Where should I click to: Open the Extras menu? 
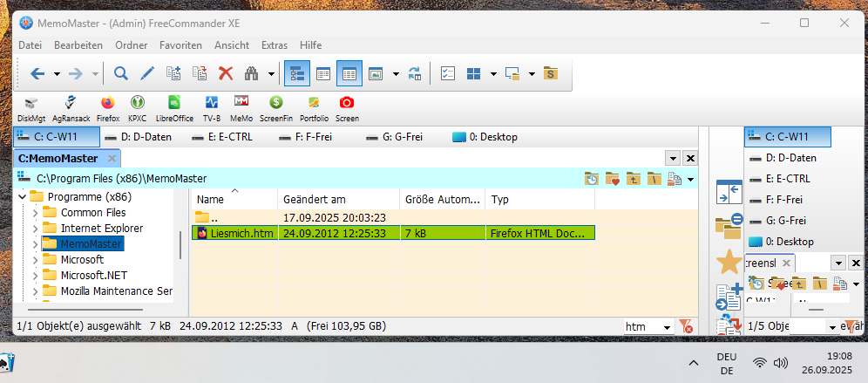(275, 45)
